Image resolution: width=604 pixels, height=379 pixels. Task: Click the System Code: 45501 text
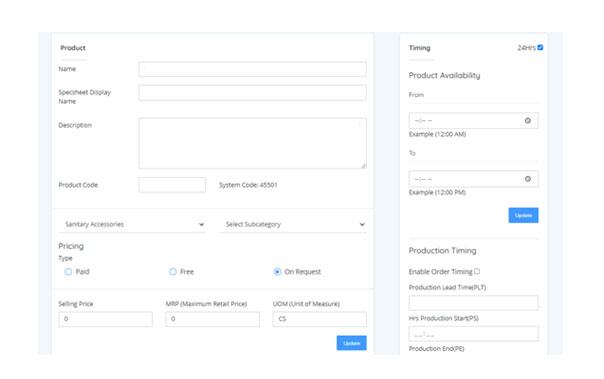coord(248,185)
